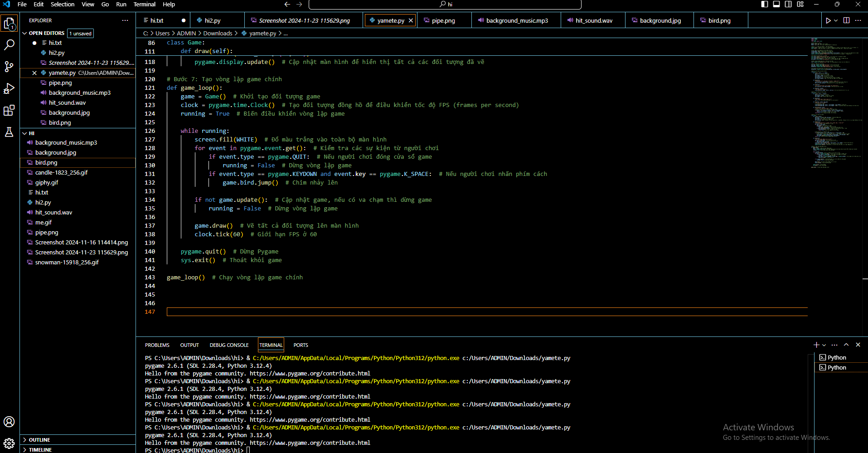Toggle the bottom panel layout icon

click(776, 4)
